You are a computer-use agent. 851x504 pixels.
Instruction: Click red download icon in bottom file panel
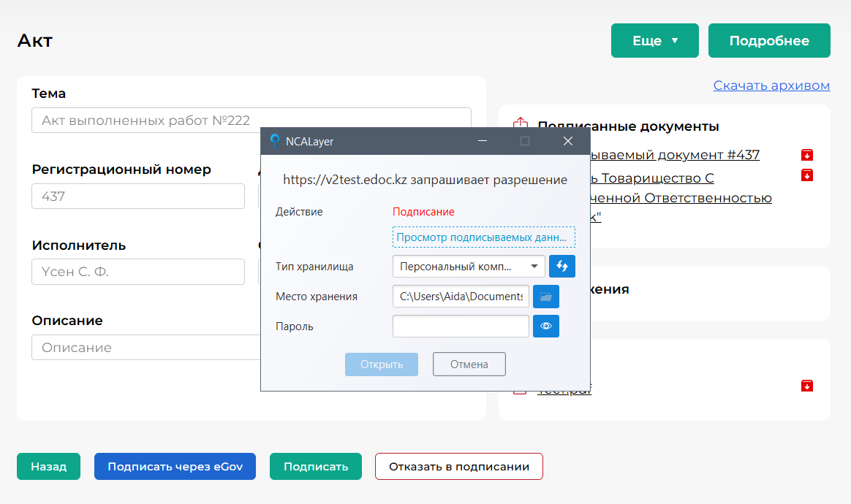806,386
